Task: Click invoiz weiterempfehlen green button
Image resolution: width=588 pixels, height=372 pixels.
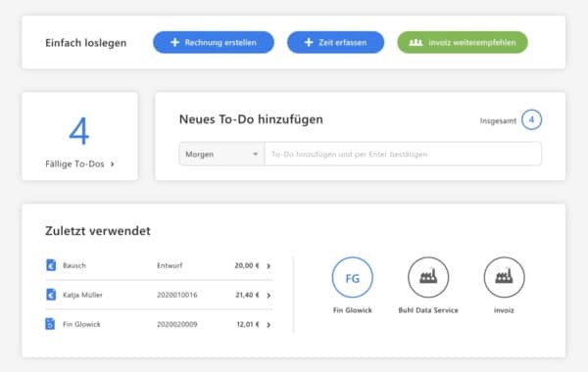Action: (x=463, y=42)
